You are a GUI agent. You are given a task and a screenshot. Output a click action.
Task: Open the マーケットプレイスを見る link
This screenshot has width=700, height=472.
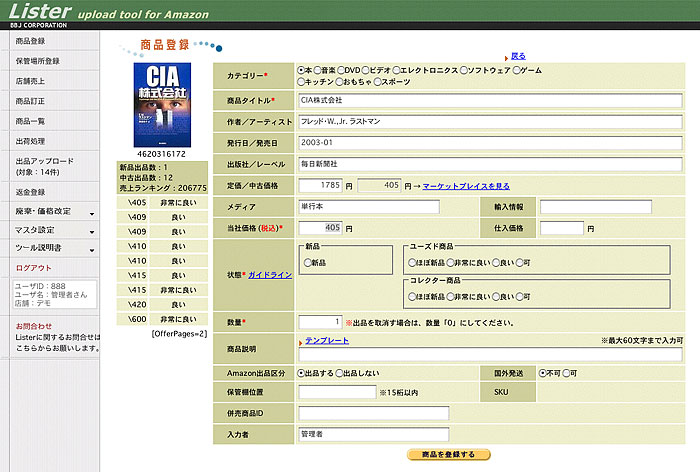[466, 186]
